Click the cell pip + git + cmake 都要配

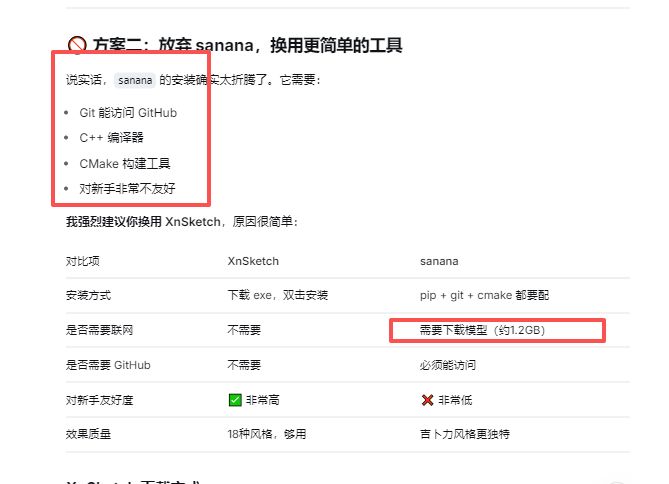point(484,295)
